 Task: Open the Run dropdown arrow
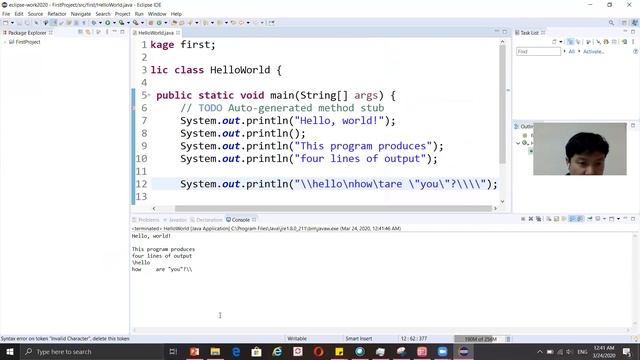[114, 23]
